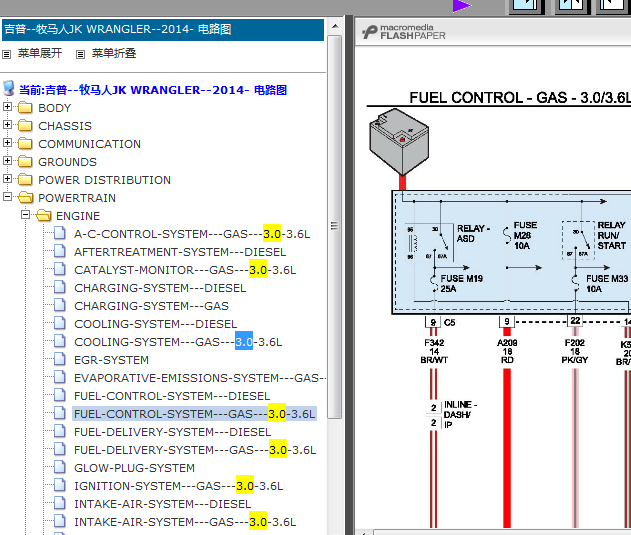Click the menu collapse icon beside 菜单折叠
The width and height of the screenshot is (631, 535).
pyautogui.click(x=80, y=54)
